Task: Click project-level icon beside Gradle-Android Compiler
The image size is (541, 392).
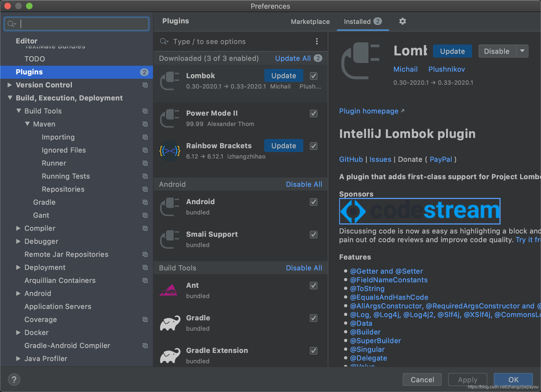Action: (145, 346)
